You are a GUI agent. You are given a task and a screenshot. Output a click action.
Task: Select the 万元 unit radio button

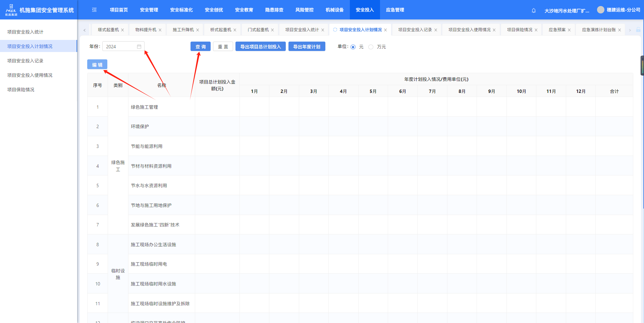tap(371, 47)
